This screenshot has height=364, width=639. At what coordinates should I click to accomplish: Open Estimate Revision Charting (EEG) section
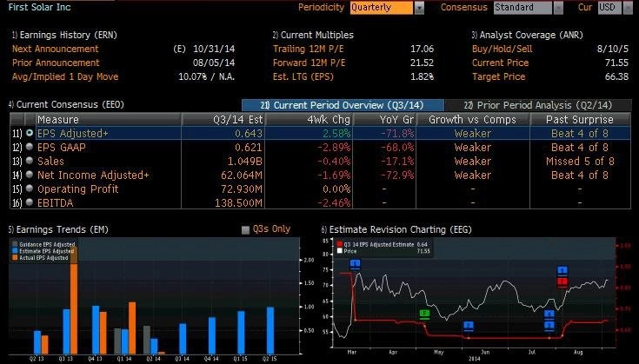(396, 229)
